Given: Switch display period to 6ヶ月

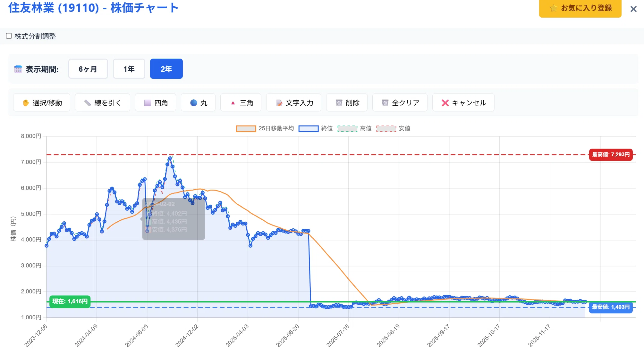Looking at the screenshot, I should tap(88, 69).
